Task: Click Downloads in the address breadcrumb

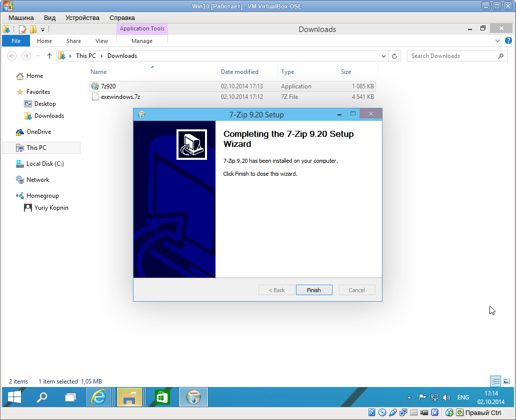Action: pyautogui.click(x=122, y=56)
